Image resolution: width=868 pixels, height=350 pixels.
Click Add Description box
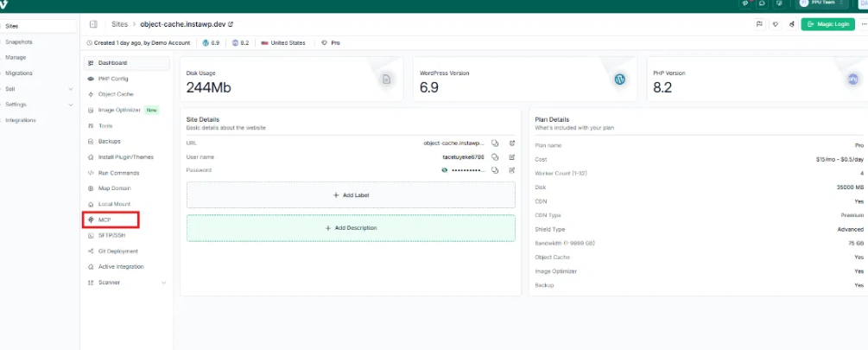pos(351,228)
